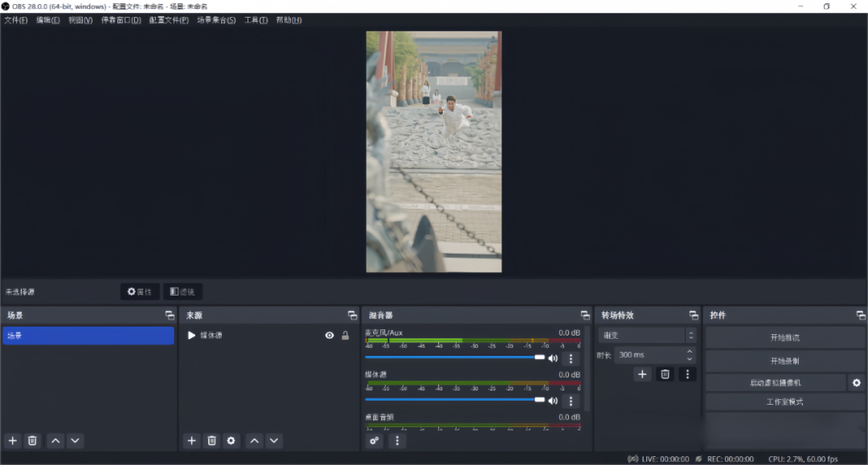Remove the current transition with the trash icon
868x465 pixels.
(665, 374)
